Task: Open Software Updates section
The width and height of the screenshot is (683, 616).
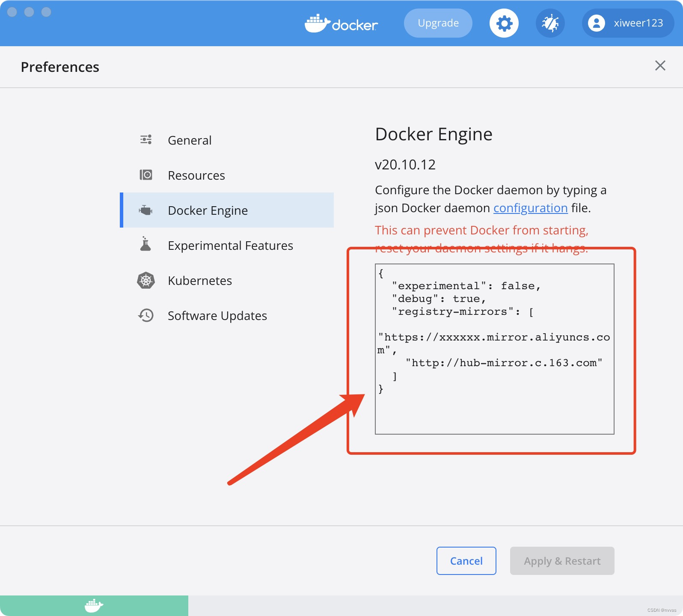Action: point(227,315)
